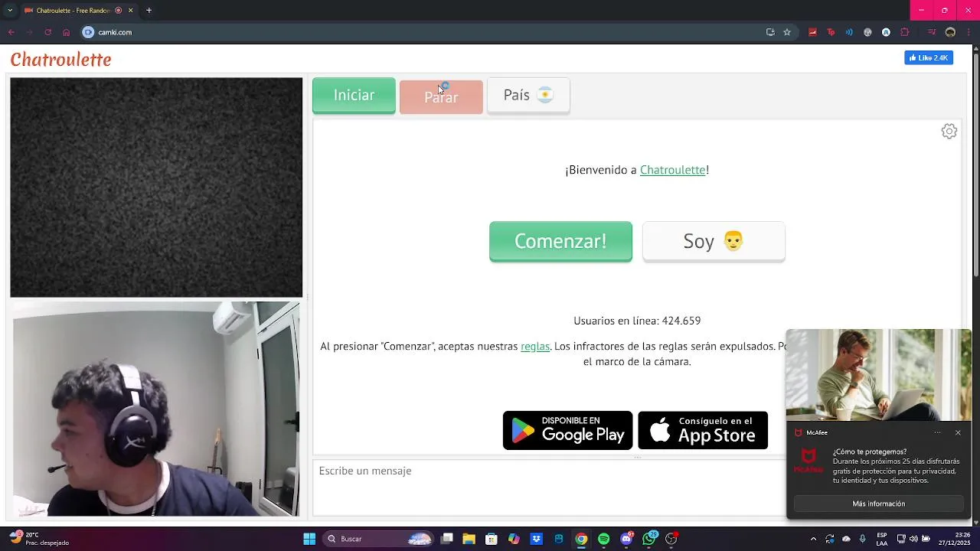This screenshot has height=551, width=980.
Task: Click the Chatroulette logo header
Action: tap(61, 60)
